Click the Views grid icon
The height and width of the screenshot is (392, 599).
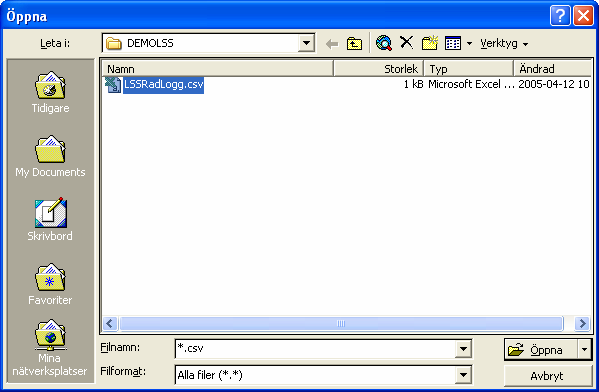click(x=453, y=43)
